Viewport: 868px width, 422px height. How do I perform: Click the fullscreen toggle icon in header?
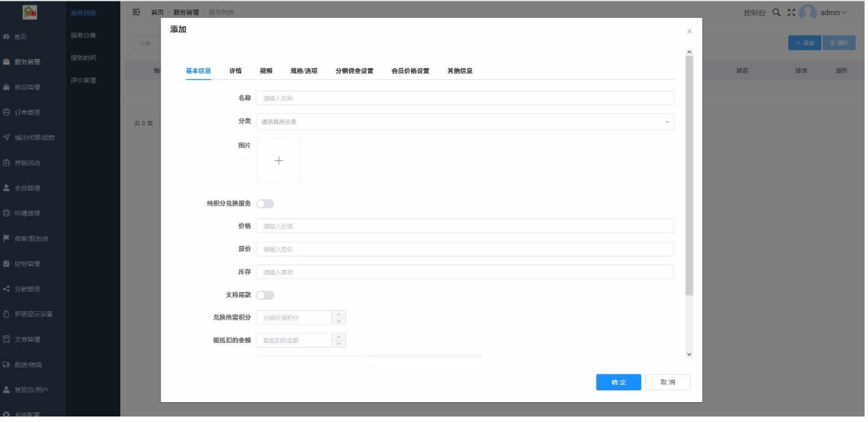791,12
